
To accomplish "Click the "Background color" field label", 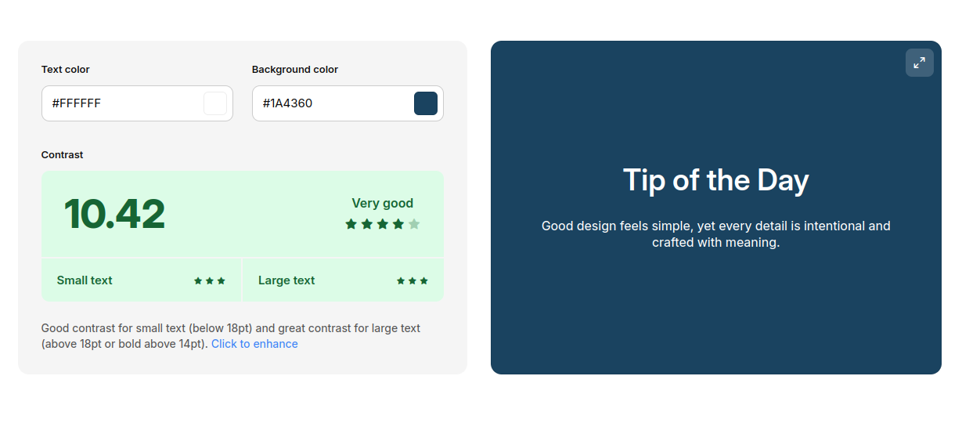I will [x=295, y=70].
